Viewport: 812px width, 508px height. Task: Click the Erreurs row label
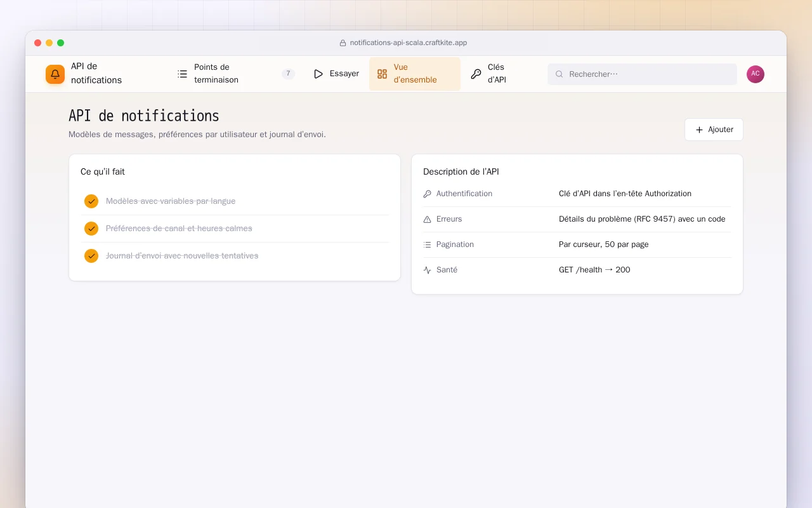click(x=449, y=219)
